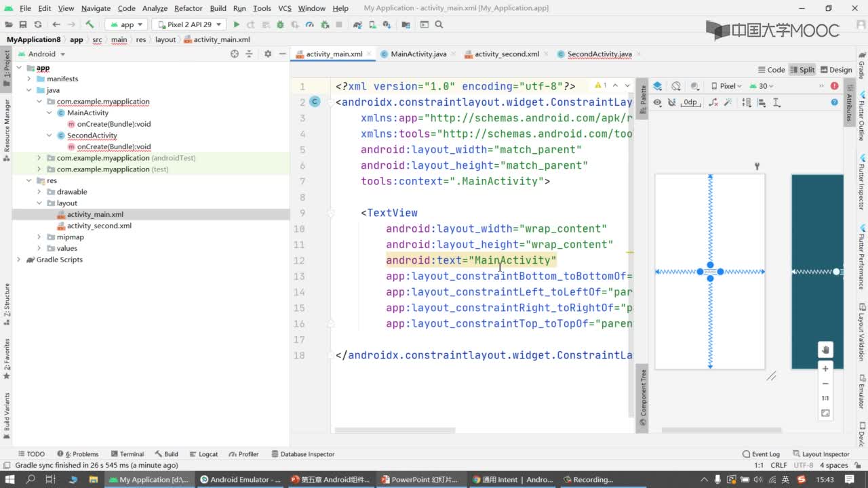Click Attach Debugger to Android Process icon
Screen dimensions: 868x488
(x=324, y=24)
